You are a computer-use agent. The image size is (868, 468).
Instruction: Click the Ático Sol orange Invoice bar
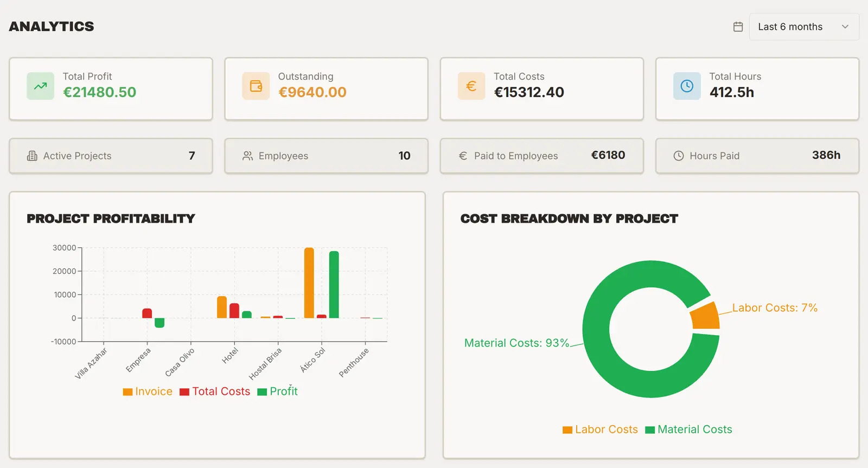pos(309,283)
